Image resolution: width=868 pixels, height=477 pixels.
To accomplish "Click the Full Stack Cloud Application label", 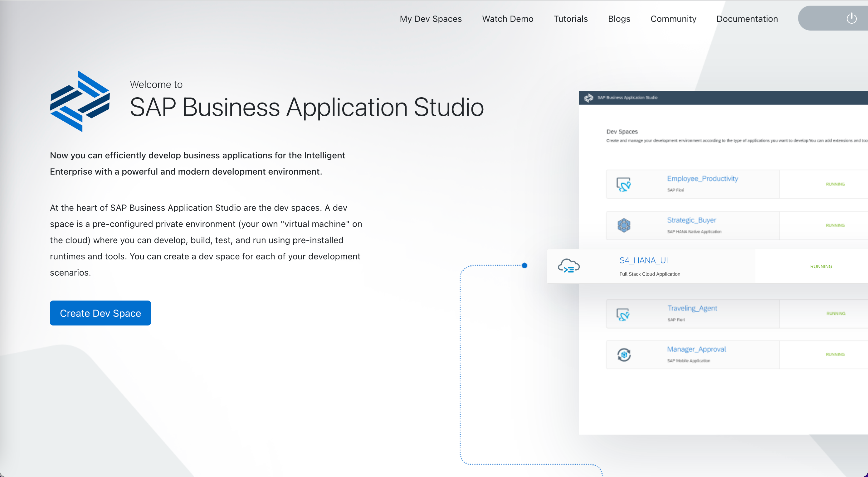I will click(650, 274).
